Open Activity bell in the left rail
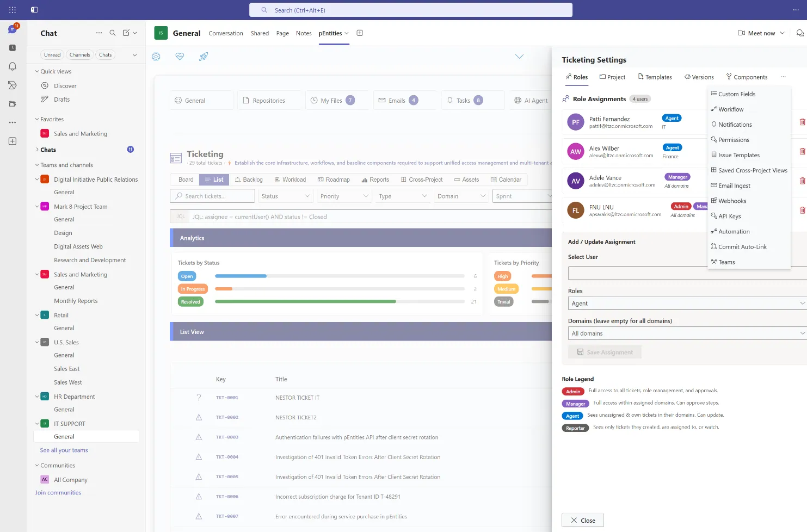Screen dimensions: 807x532 [x=13, y=66]
